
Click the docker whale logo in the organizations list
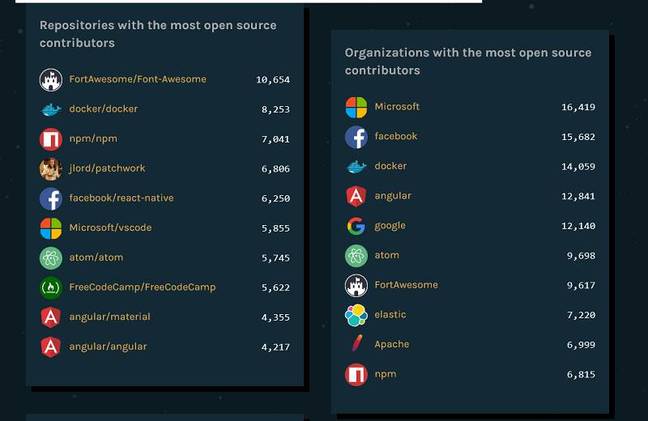click(x=356, y=167)
